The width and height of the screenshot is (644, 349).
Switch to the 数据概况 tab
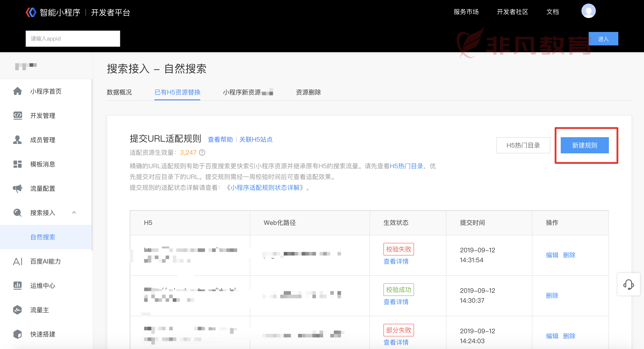pyautogui.click(x=119, y=92)
